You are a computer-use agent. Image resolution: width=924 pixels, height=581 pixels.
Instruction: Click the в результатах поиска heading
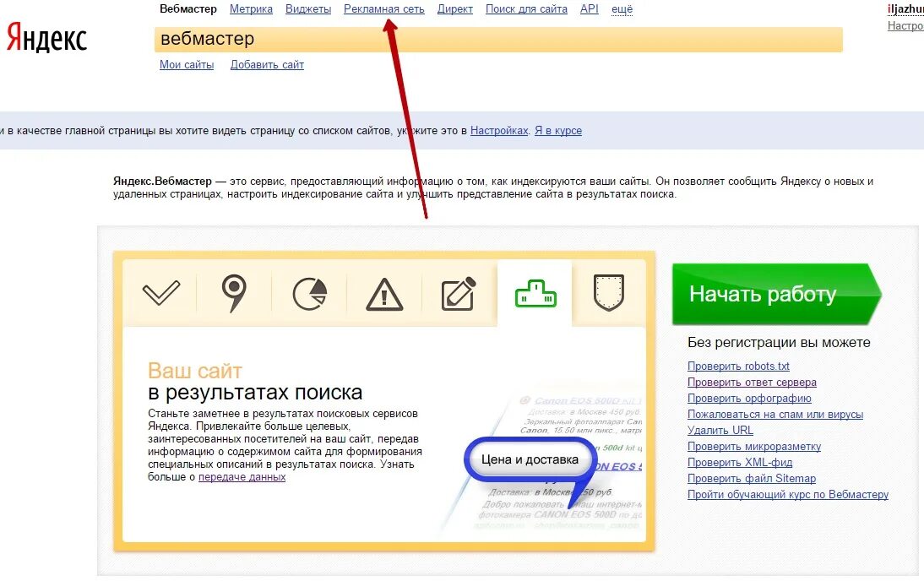[x=255, y=393]
